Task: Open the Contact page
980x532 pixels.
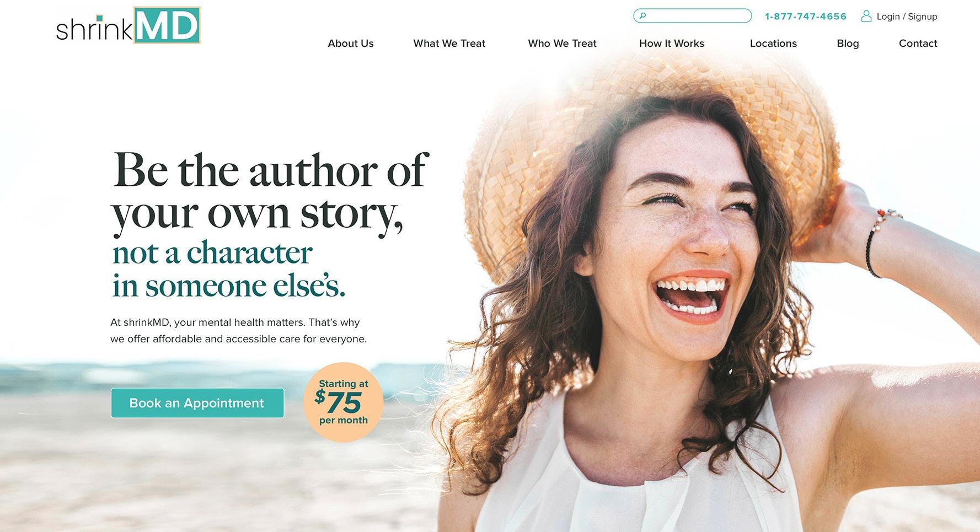Action: pos(918,44)
